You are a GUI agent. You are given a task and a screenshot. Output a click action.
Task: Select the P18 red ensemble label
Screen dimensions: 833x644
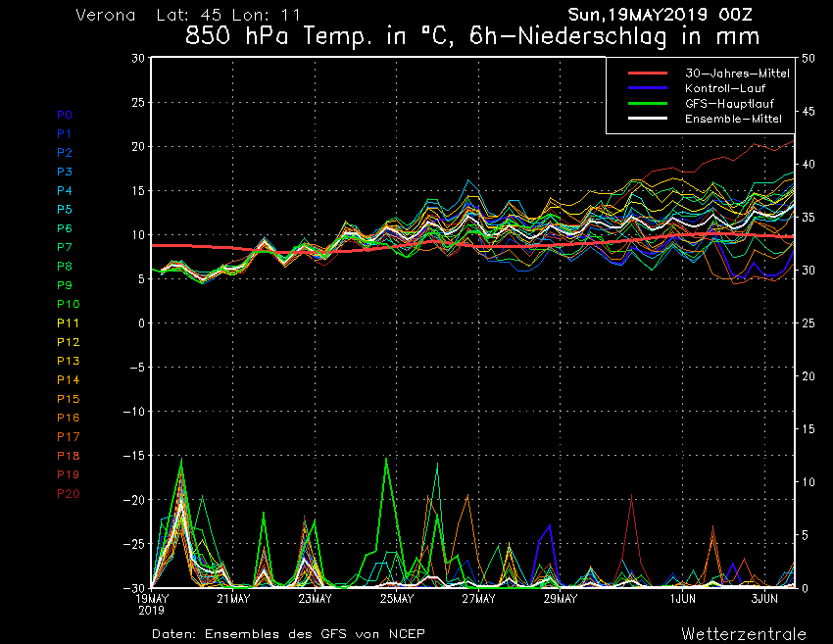(68, 456)
